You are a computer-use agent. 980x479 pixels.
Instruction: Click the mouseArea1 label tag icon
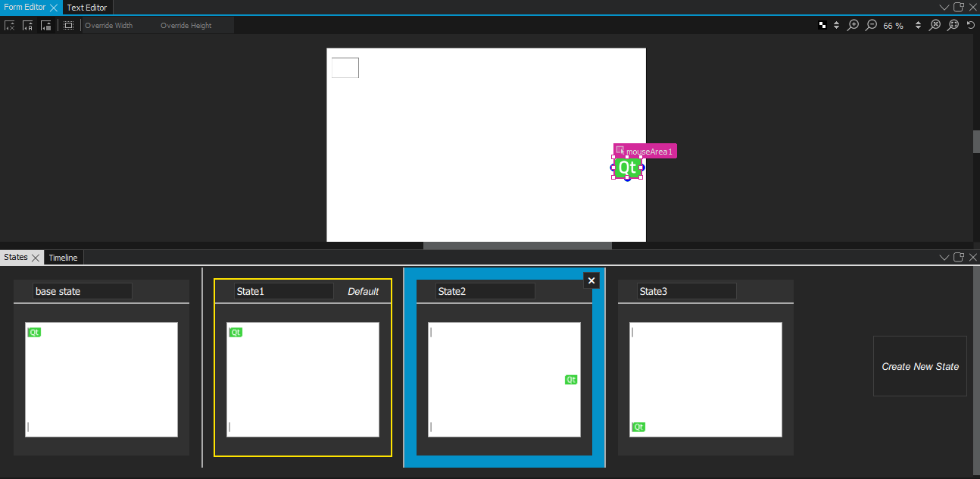tap(620, 151)
